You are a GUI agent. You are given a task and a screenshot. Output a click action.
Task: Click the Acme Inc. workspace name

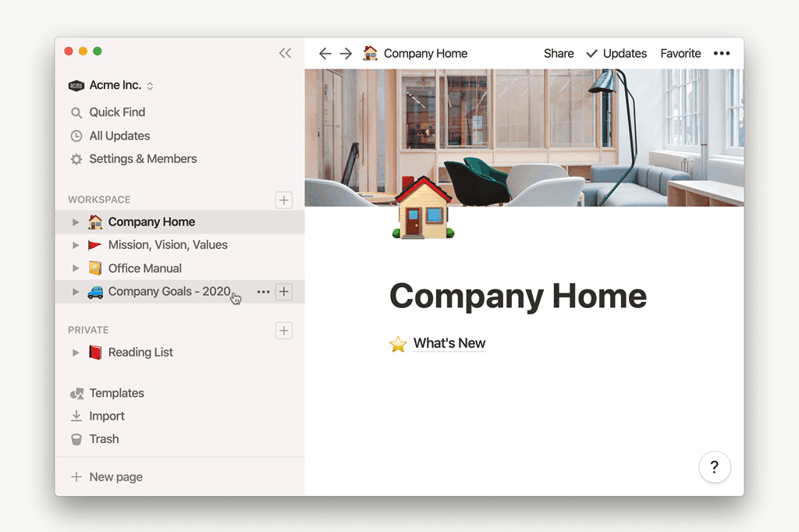click(x=115, y=85)
